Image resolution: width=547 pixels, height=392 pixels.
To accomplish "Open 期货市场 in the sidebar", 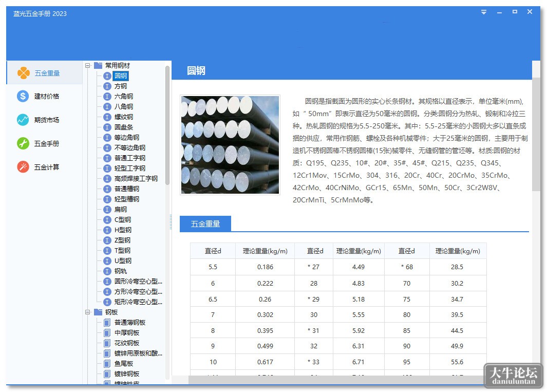I will click(x=46, y=120).
